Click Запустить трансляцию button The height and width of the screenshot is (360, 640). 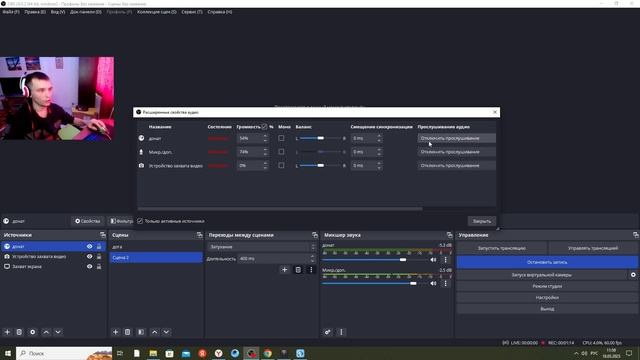[502, 248]
